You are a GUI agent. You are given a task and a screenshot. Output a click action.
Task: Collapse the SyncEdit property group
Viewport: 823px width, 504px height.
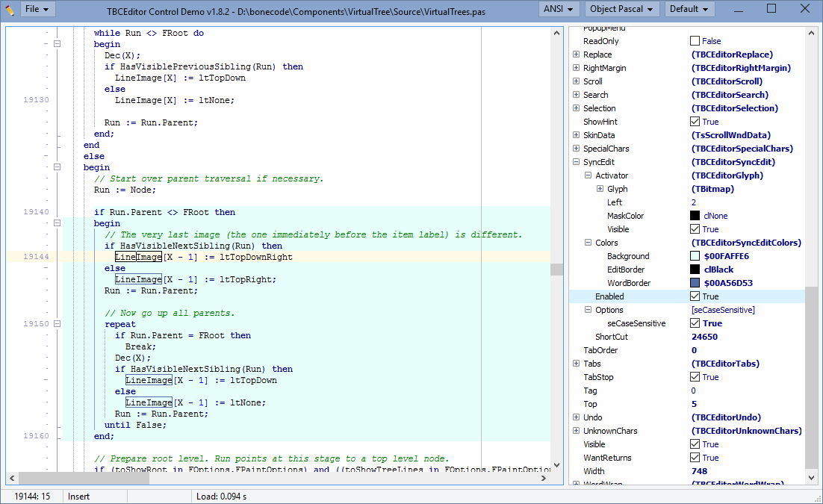pyautogui.click(x=576, y=162)
